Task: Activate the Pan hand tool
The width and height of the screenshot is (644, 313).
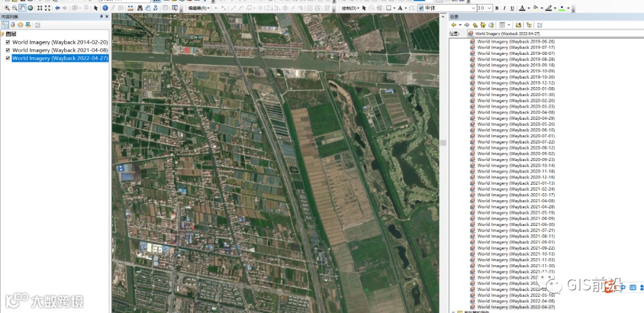Action: pos(23,8)
